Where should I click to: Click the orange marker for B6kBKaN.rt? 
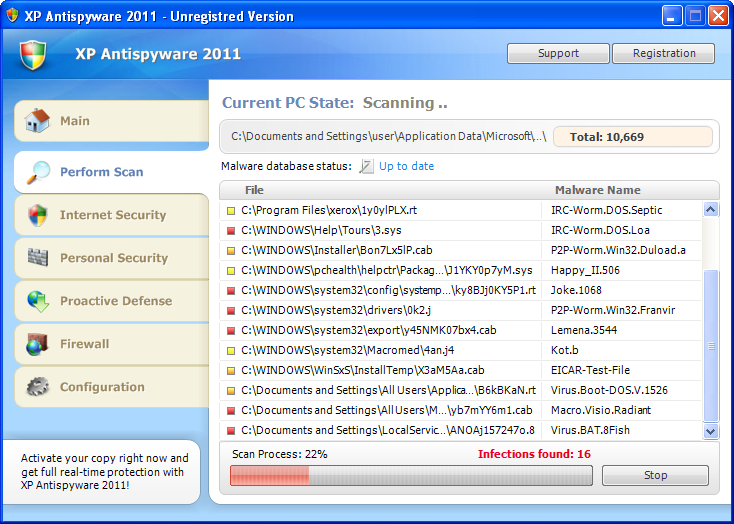(230, 391)
